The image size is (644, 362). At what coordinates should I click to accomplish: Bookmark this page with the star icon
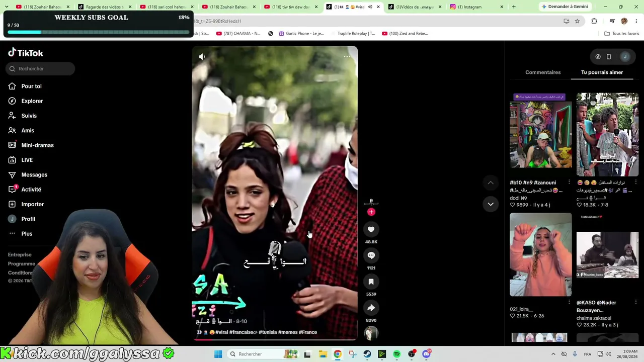point(577,21)
